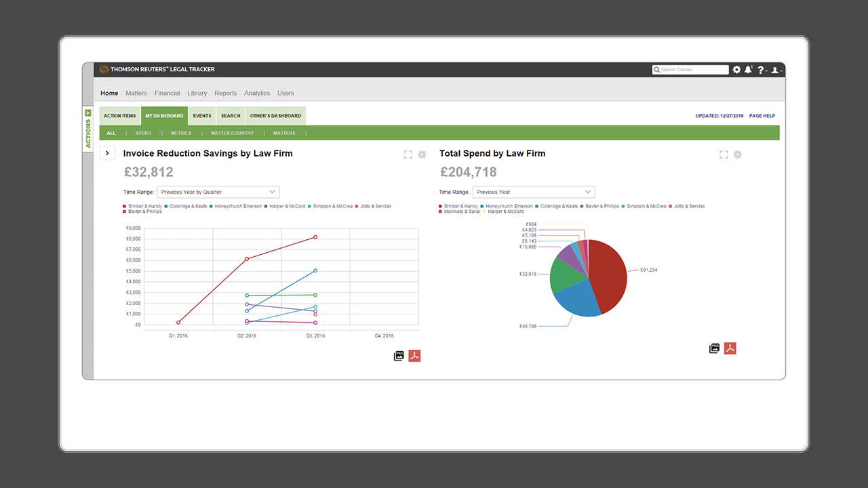Open Page Help
The image size is (868, 488).
762,115
